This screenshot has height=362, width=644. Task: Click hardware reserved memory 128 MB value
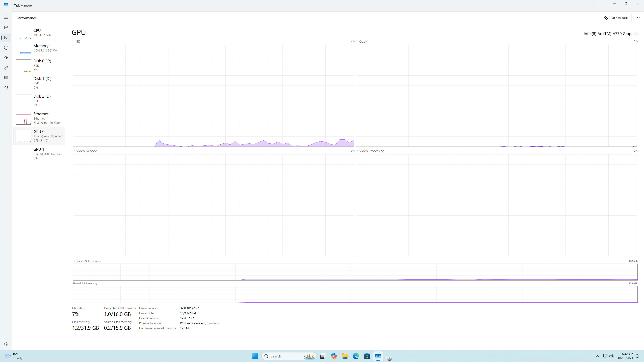[185, 328]
